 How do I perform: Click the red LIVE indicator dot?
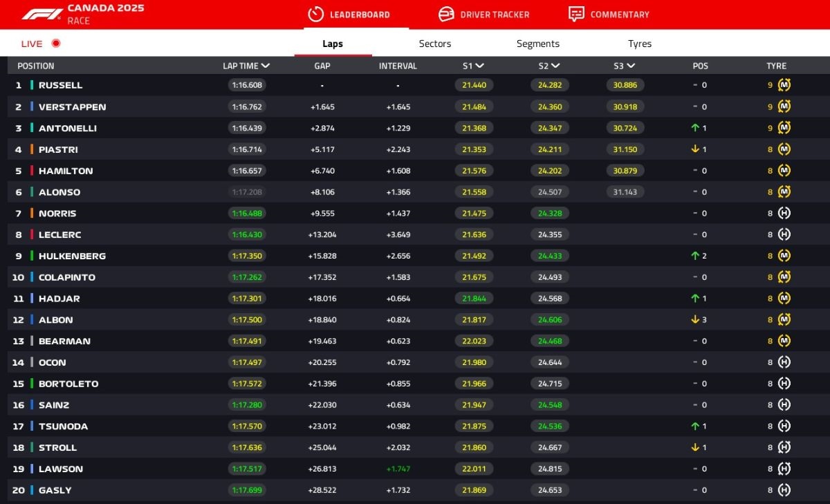[x=56, y=44]
